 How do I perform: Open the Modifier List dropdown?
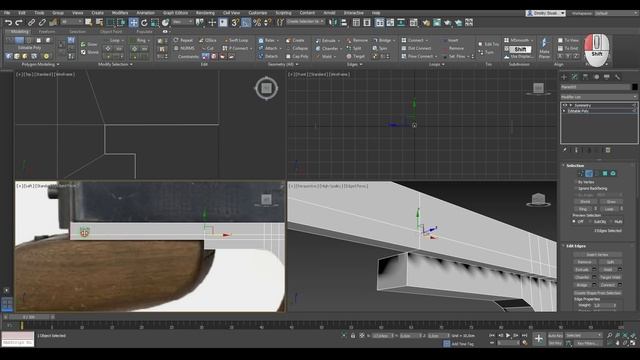coord(599,97)
